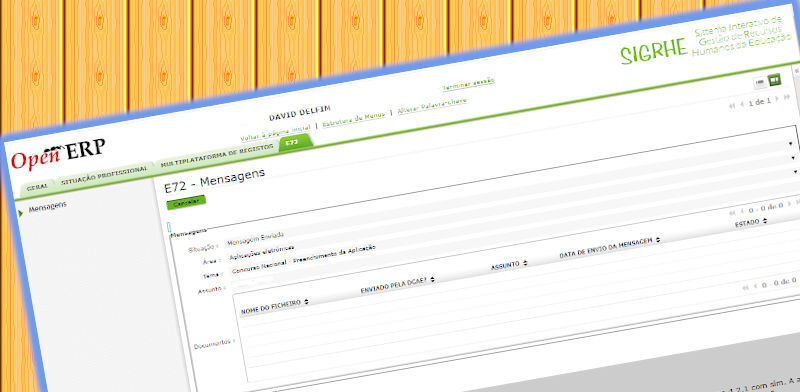Go to next record after '1 de 1'
The image size is (800, 392).
pyautogui.click(x=777, y=99)
